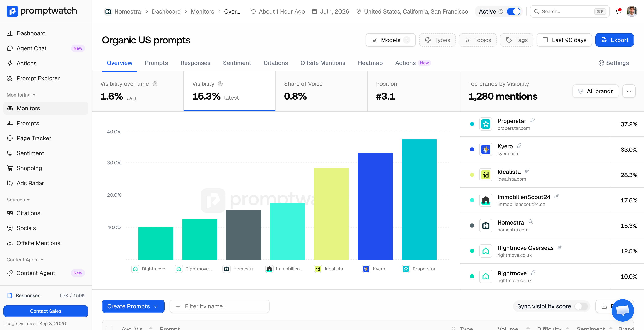Switch to the Sentiment tab
644x330 pixels.
(237, 63)
